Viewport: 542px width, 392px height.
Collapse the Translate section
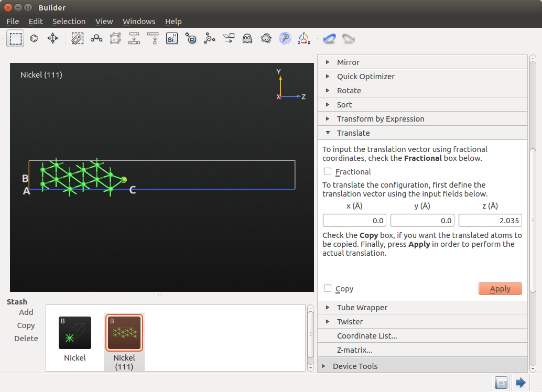click(422, 133)
